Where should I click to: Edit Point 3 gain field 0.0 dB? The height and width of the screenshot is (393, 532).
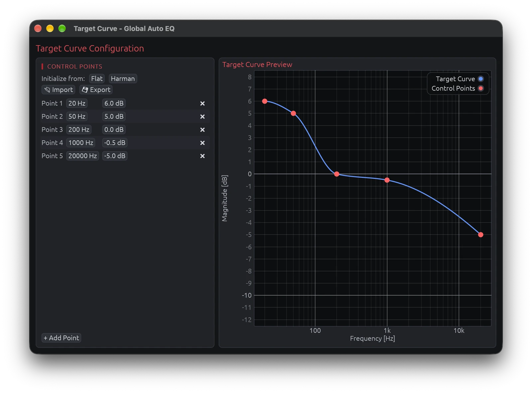[114, 130]
